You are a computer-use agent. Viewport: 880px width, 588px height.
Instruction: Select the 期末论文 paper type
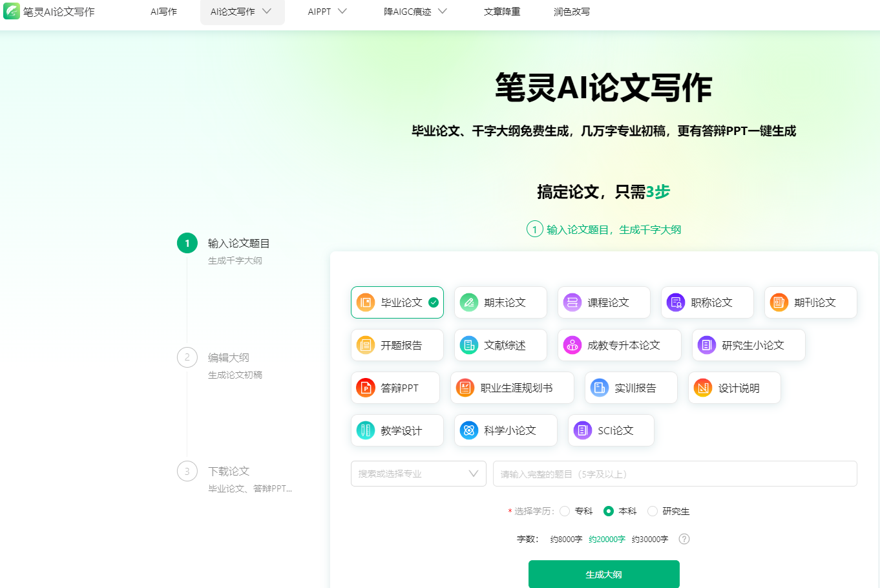(501, 302)
